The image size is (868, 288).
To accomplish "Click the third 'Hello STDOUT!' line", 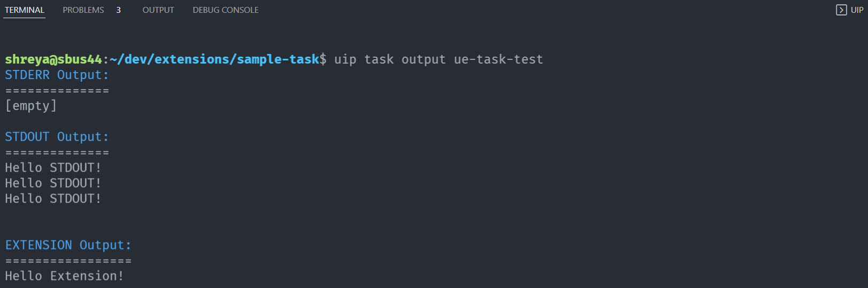I will tap(53, 199).
